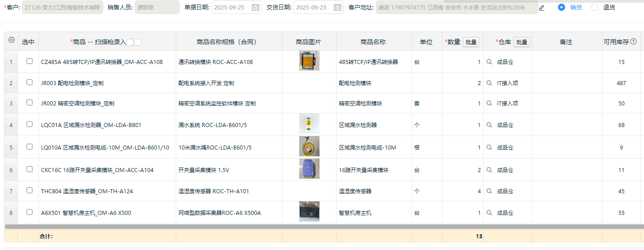This screenshot has width=644, height=250.
Task: Click the 批量 button beside 仓库
Action: tap(521, 42)
